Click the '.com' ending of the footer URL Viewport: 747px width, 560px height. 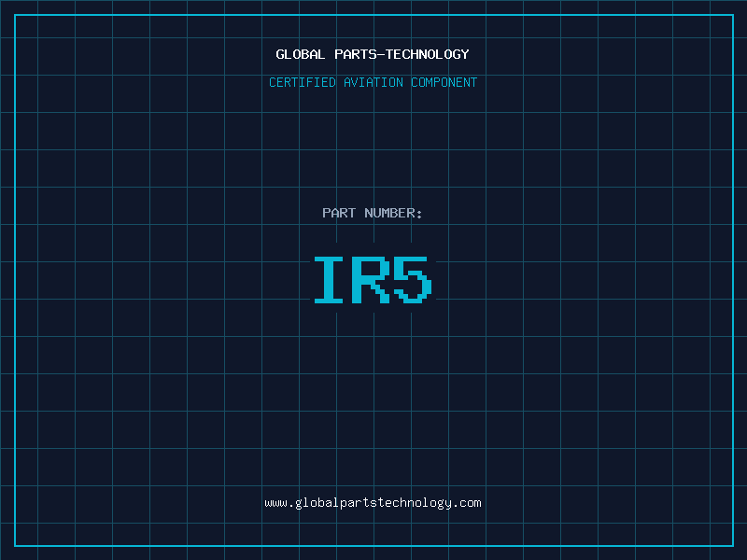467,503
